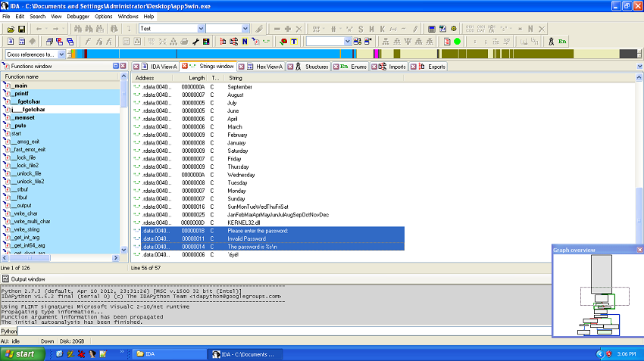Screen dimensions: 644x361
Task: Click the Function name column header
Action: point(61,76)
